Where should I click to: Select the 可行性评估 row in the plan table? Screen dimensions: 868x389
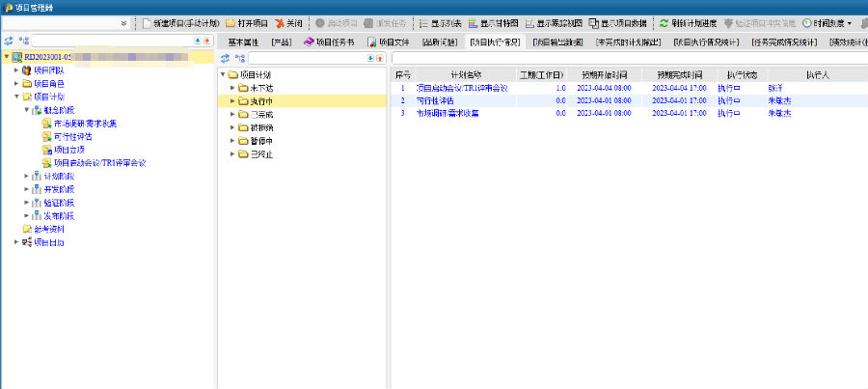[630, 100]
